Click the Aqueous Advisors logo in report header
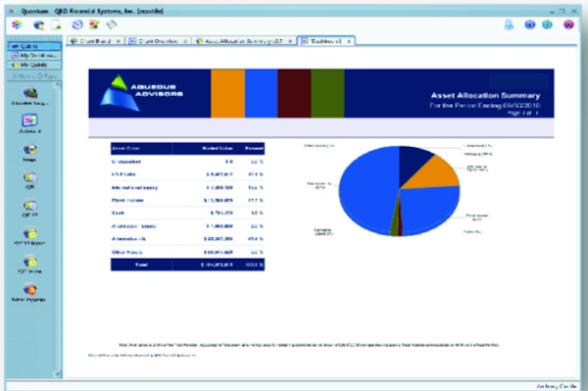This screenshot has height=391, width=588. [140, 92]
